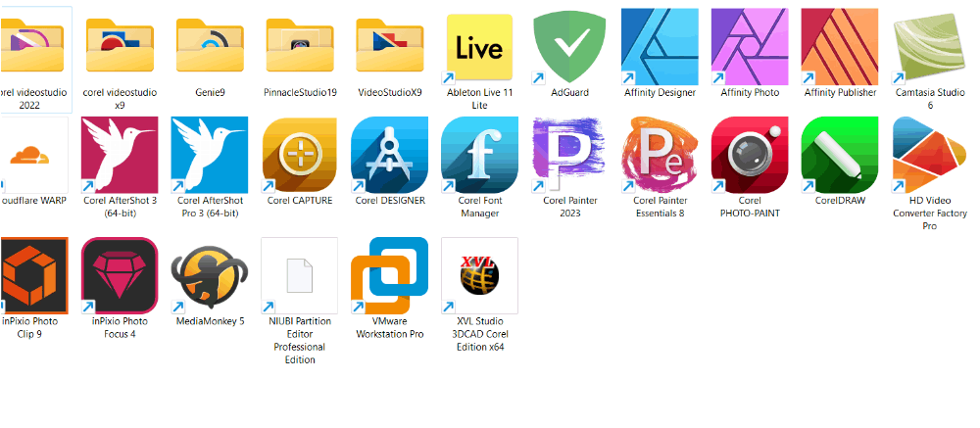Viewport: 980px width, 428px height.
Task: Select the Corel Painter 2023 icon
Action: tap(569, 155)
